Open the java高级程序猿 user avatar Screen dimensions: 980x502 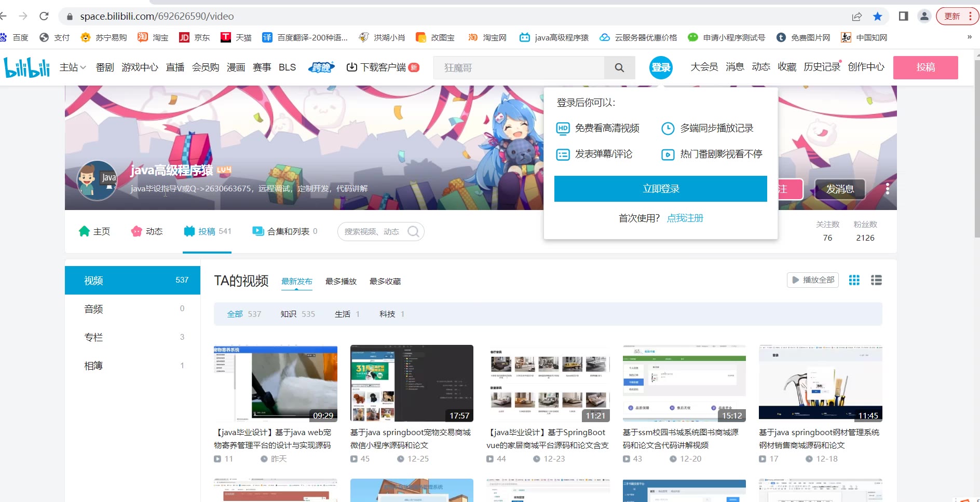click(97, 180)
